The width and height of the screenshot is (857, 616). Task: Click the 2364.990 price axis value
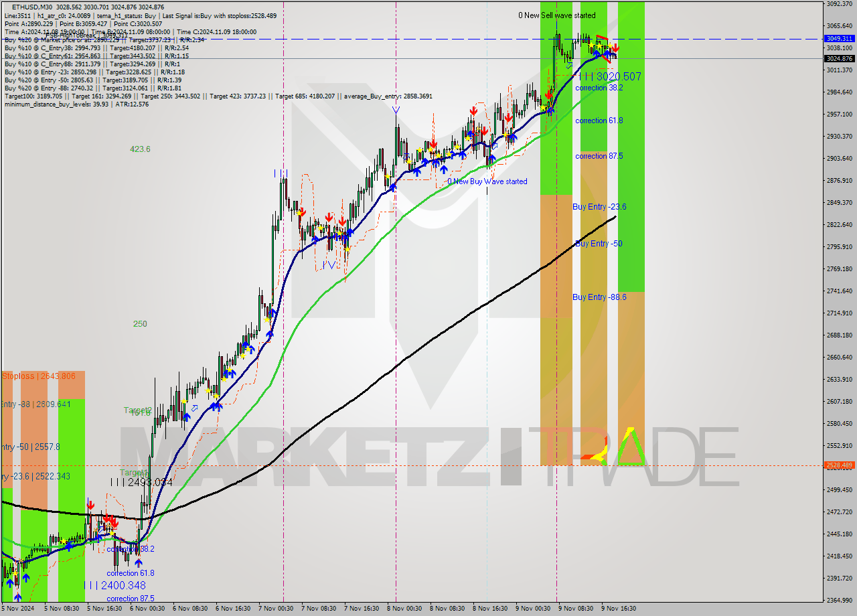tap(839, 601)
